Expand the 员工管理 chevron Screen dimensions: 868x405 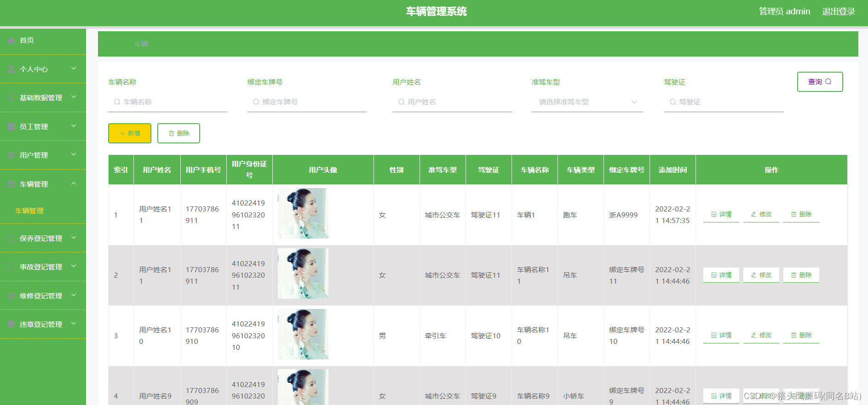point(74,126)
